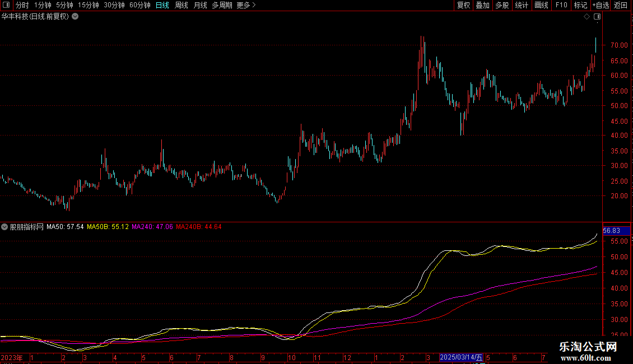
Task: Select the 15分钟 period
Action: pyautogui.click(x=88, y=5)
